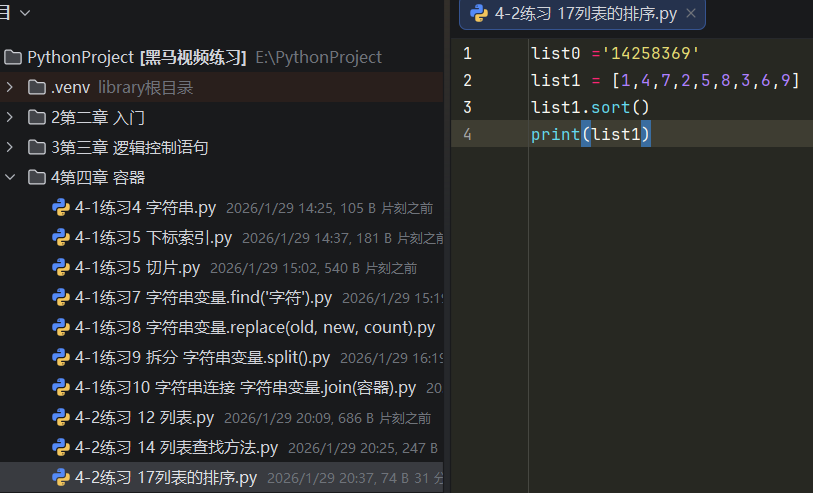
Task: Click the print keyword in line 4
Action: (x=555, y=134)
